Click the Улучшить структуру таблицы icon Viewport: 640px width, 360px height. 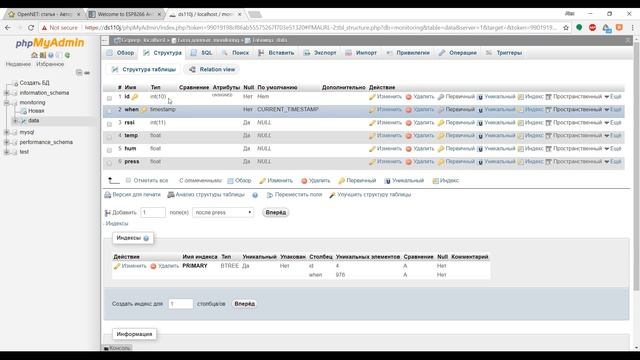(x=332, y=195)
